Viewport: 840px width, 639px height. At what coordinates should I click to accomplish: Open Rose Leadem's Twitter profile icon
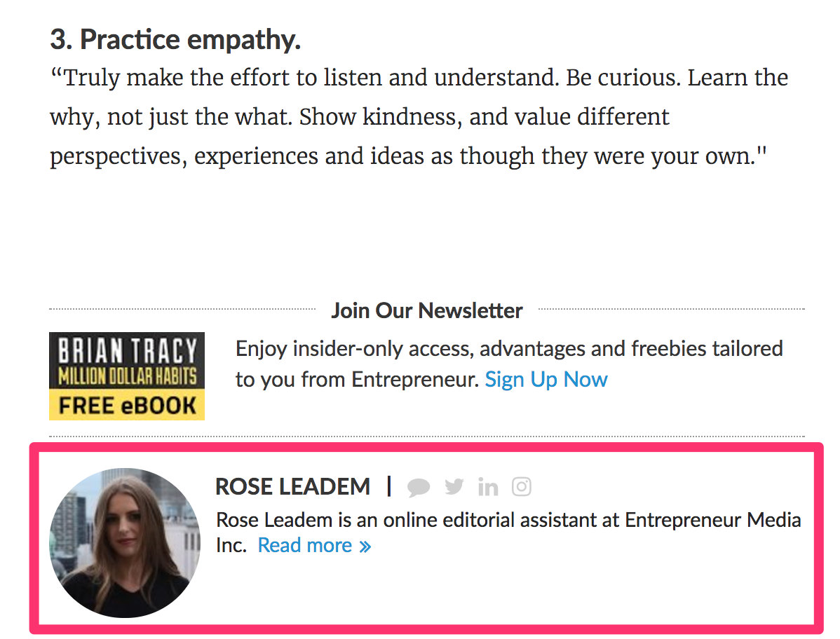[x=454, y=486]
